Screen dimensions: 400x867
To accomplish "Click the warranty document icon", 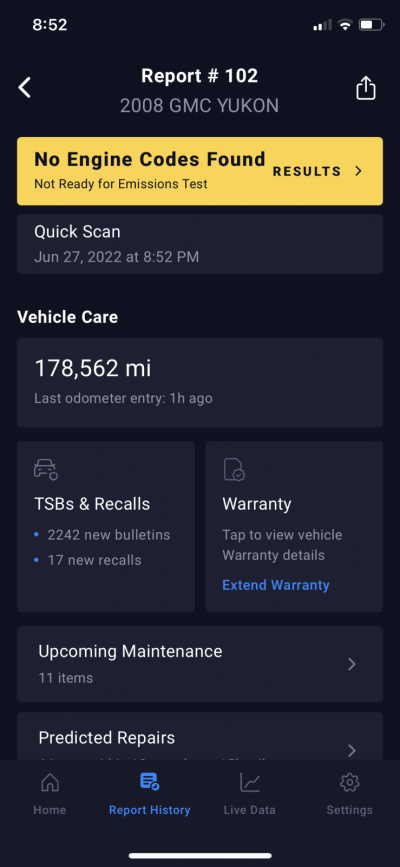I will click(234, 469).
